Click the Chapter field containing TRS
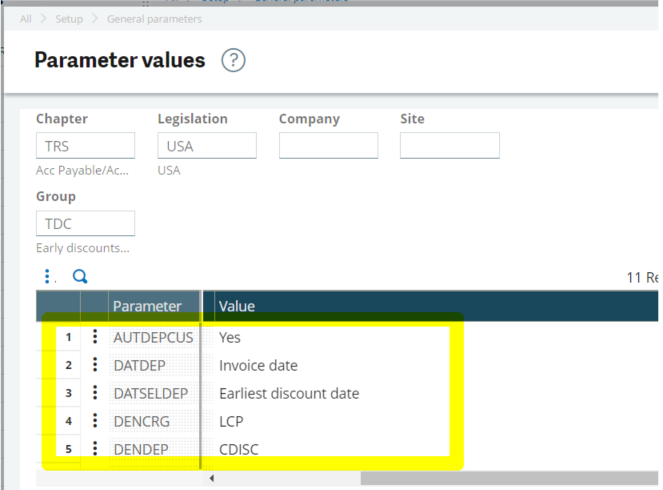 pos(85,146)
